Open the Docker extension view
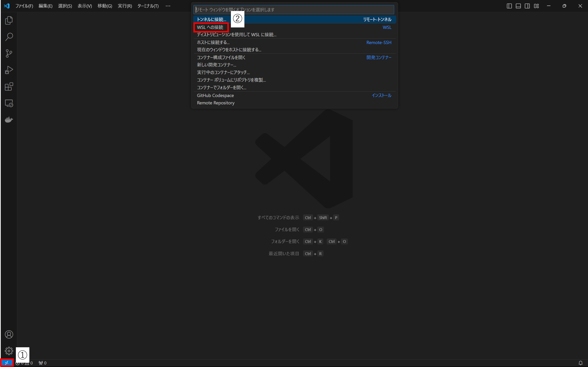588x367 pixels. (9, 119)
